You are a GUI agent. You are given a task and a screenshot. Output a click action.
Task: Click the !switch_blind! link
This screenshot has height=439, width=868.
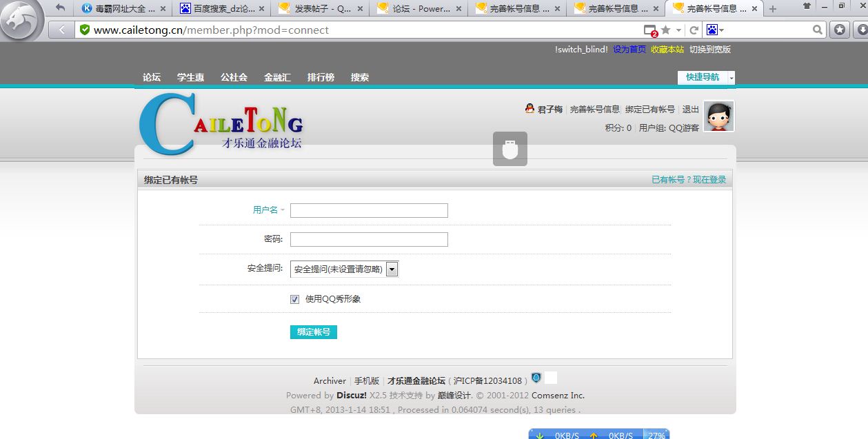click(x=581, y=50)
